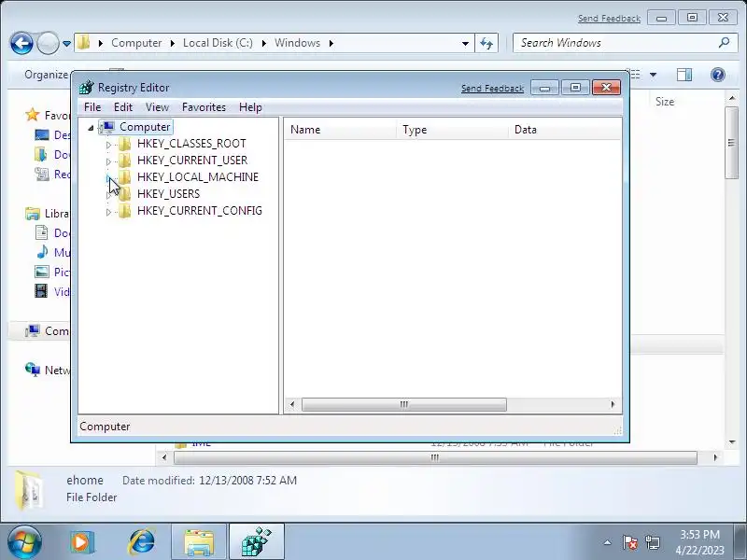Viewport: 747px width, 560px height.
Task: Click Send Feedback link in Explorer window
Action: 609,18
